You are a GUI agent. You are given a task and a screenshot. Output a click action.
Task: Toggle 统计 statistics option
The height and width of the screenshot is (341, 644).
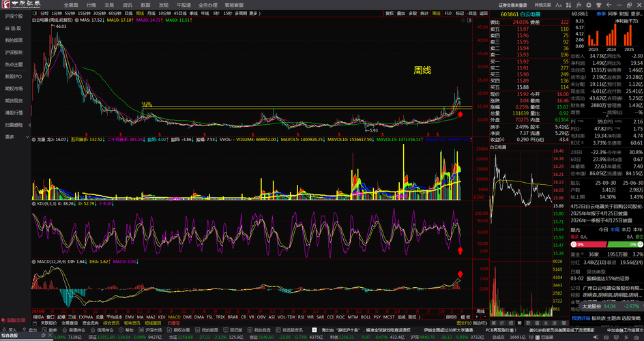(424, 13)
